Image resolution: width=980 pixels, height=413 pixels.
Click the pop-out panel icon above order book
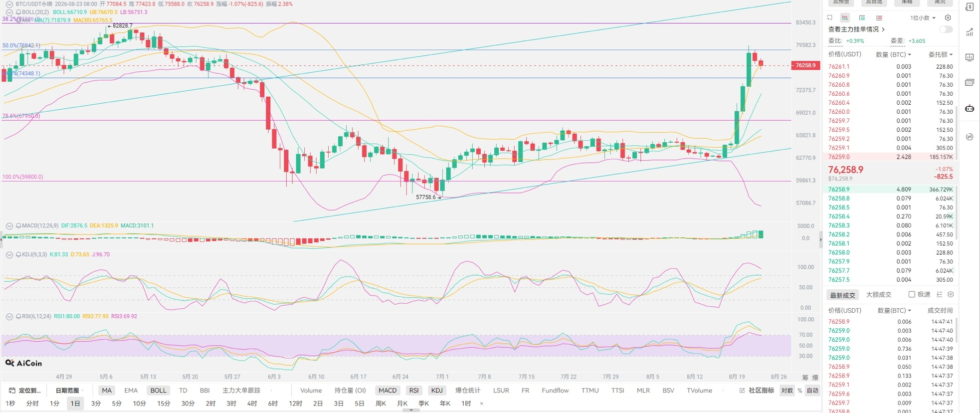pyautogui.click(x=830, y=18)
